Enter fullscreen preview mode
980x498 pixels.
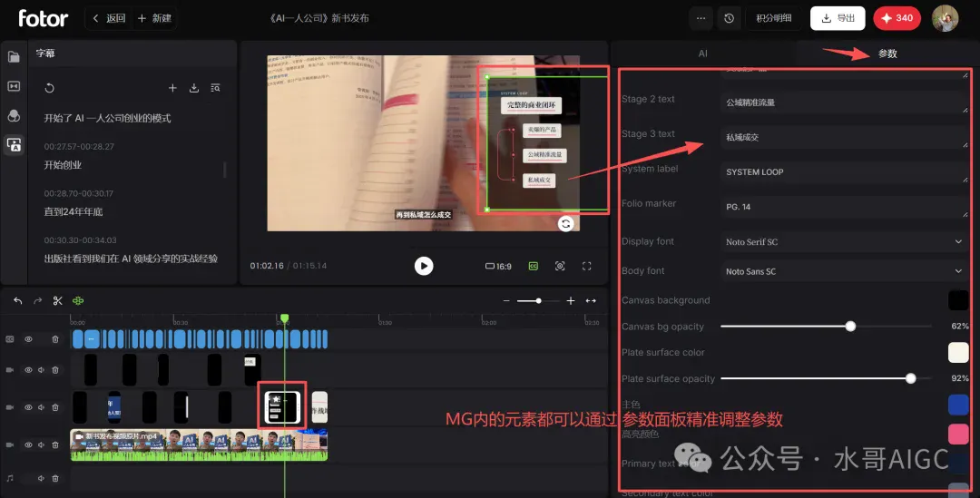pyautogui.click(x=586, y=266)
